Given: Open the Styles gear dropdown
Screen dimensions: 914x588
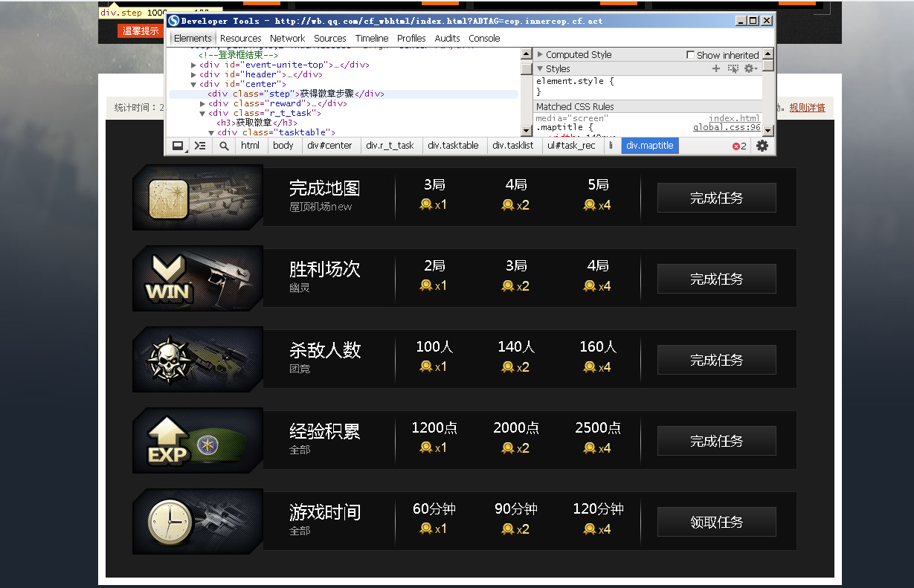Looking at the screenshot, I should pos(750,68).
